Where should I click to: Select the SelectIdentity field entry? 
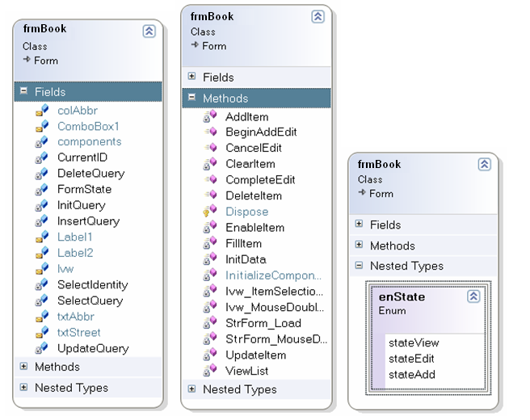pos(92,284)
